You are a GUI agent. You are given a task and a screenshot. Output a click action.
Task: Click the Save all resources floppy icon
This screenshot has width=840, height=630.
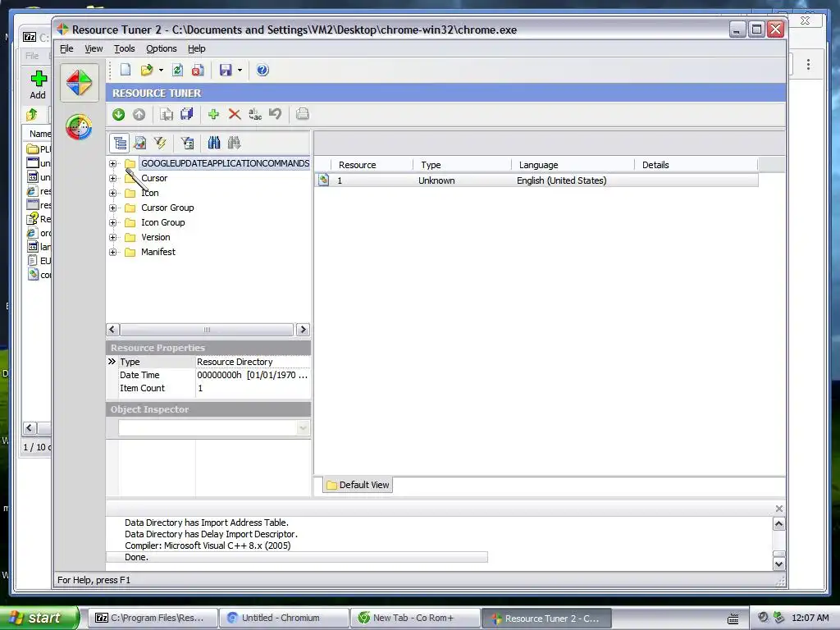coord(186,114)
